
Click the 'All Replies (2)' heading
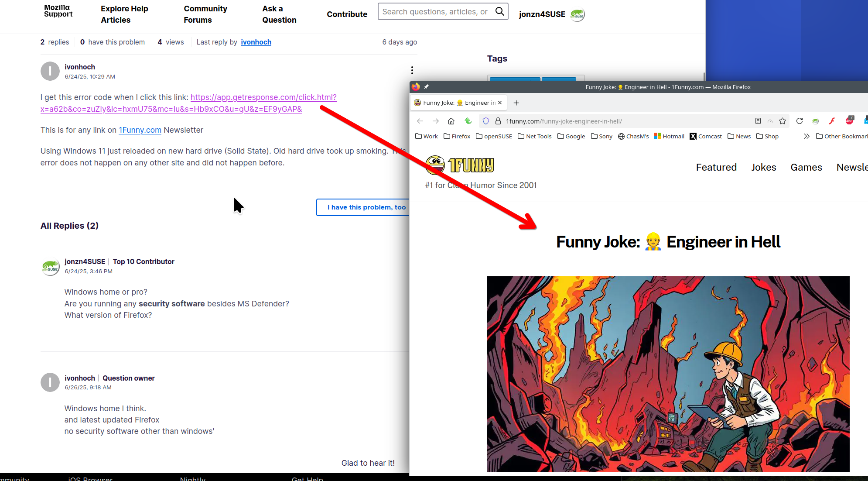[69, 226]
